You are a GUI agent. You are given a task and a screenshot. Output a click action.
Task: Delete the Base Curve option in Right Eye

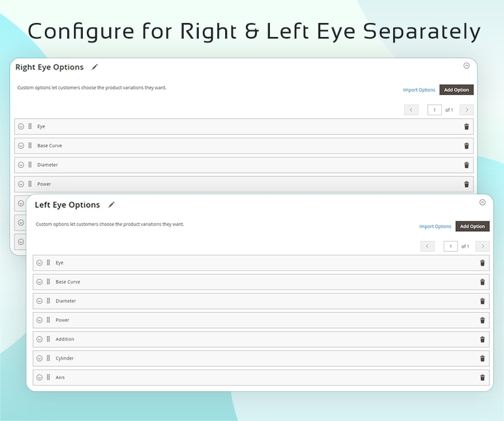[x=466, y=146]
